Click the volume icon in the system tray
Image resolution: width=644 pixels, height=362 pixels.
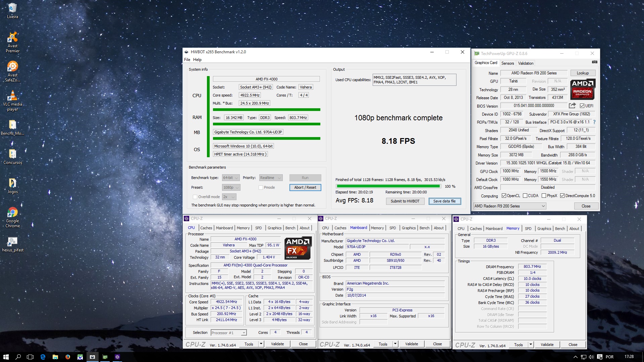click(x=591, y=357)
